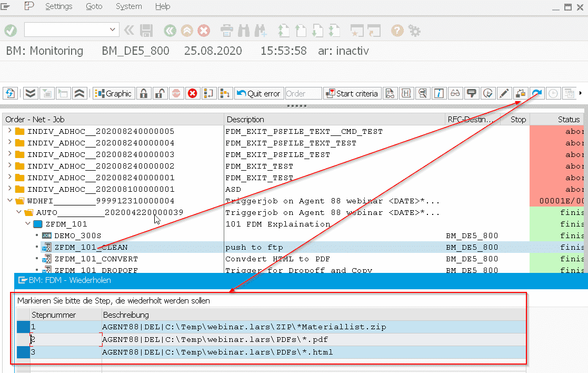Image resolution: width=588 pixels, height=373 pixels.
Task: Click the Find binoculars icon
Action: [244, 31]
